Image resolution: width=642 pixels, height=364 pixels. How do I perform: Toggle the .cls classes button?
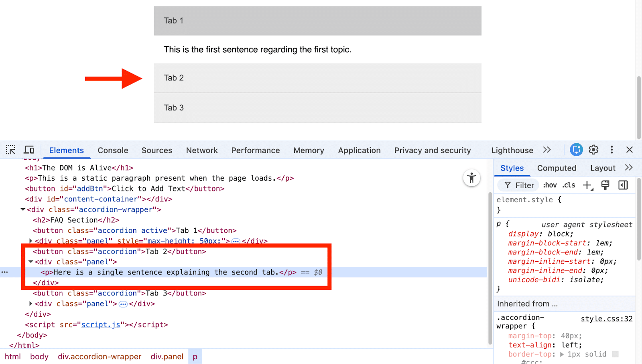[x=569, y=185]
